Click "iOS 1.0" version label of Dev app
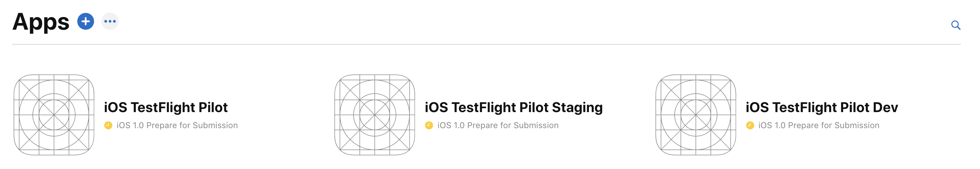The image size is (980, 169). point(771,125)
